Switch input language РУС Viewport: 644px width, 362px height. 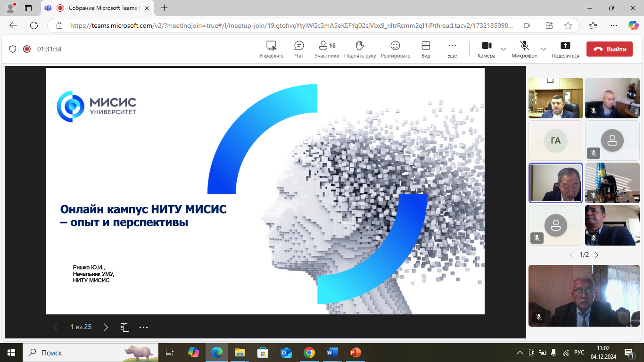click(579, 353)
